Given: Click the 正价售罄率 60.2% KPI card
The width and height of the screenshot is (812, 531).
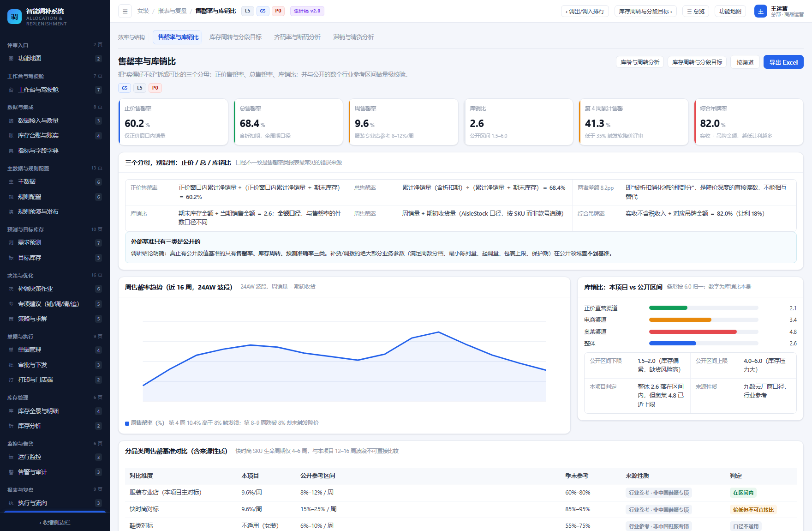Looking at the screenshot, I should 173,122.
